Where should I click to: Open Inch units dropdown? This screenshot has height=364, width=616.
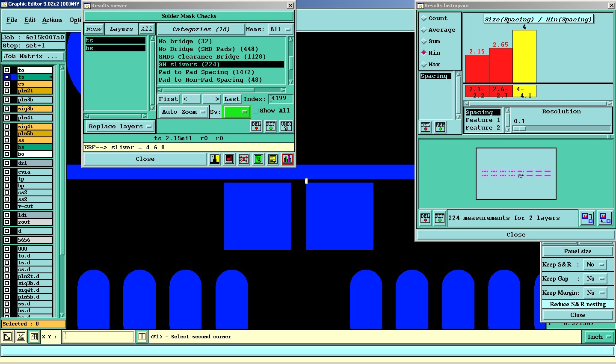click(598, 337)
